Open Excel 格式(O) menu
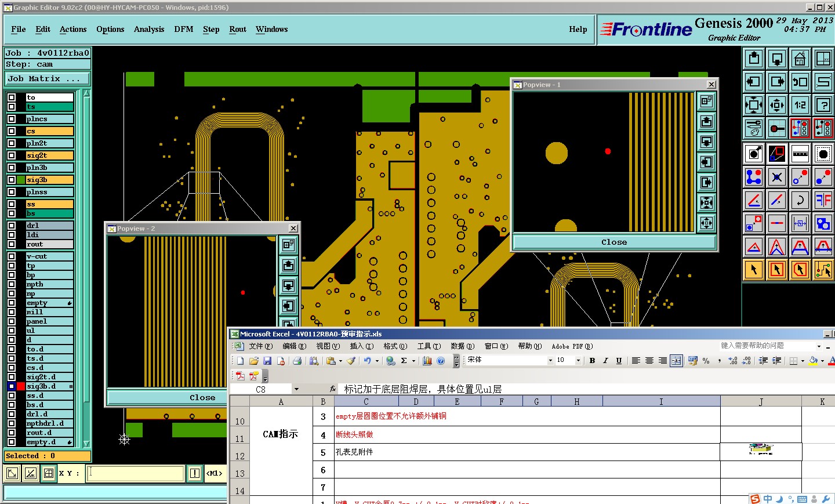 (x=395, y=346)
